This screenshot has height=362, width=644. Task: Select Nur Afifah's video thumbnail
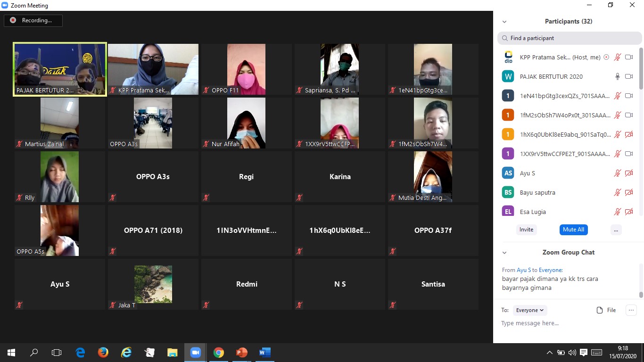pyautogui.click(x=246, y=123)
